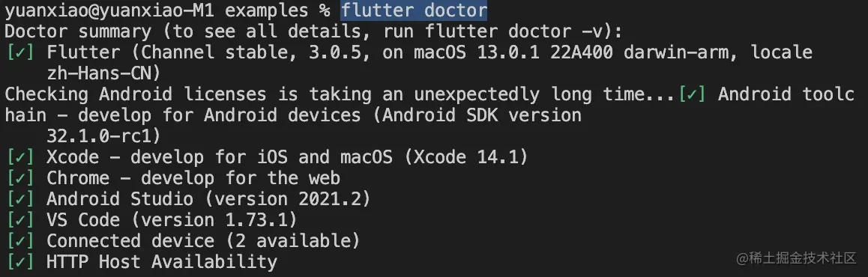Click the checkmark beside HTTP Host Availability
This screenshot has height=277, width=868.
(x=20, y=262)
